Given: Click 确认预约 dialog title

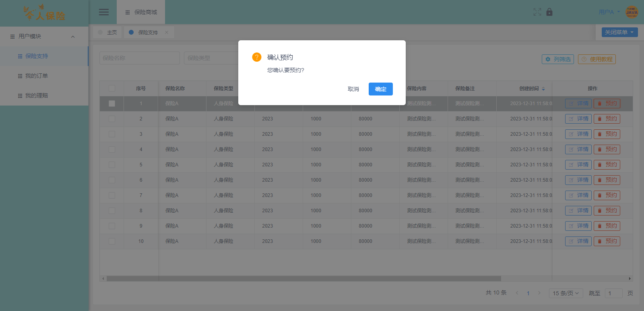Looking at the screenshot, I should [x=280, y=57].
